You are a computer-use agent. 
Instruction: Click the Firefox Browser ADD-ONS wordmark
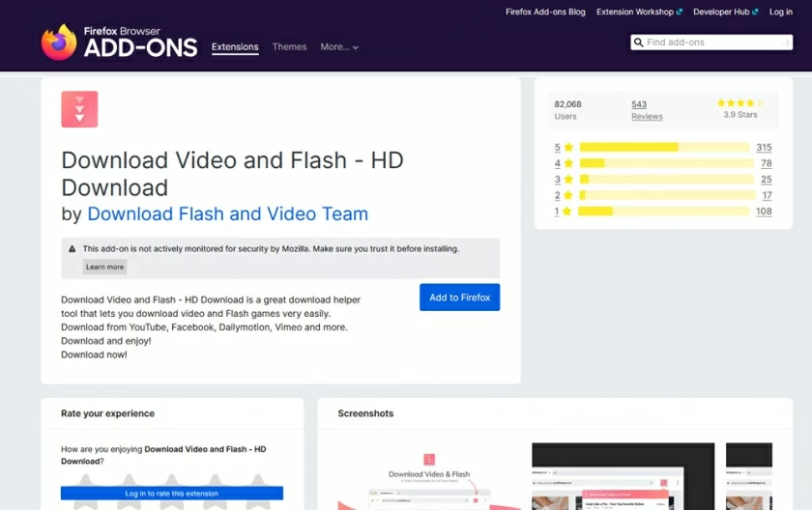click(x=140, y=42)
